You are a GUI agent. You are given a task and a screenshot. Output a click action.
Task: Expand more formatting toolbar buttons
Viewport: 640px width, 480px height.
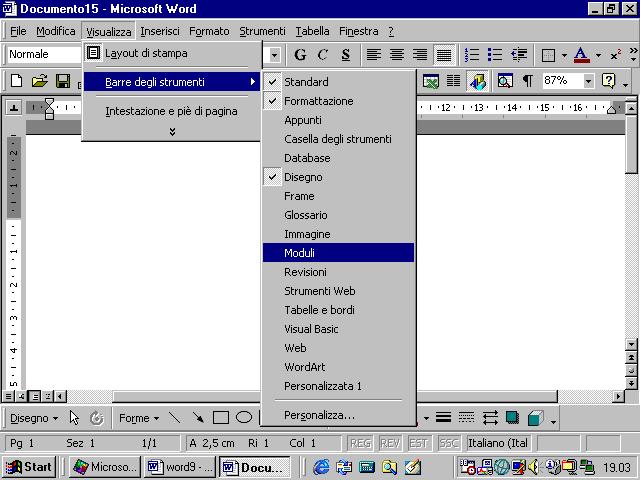[x=633, y=55]
